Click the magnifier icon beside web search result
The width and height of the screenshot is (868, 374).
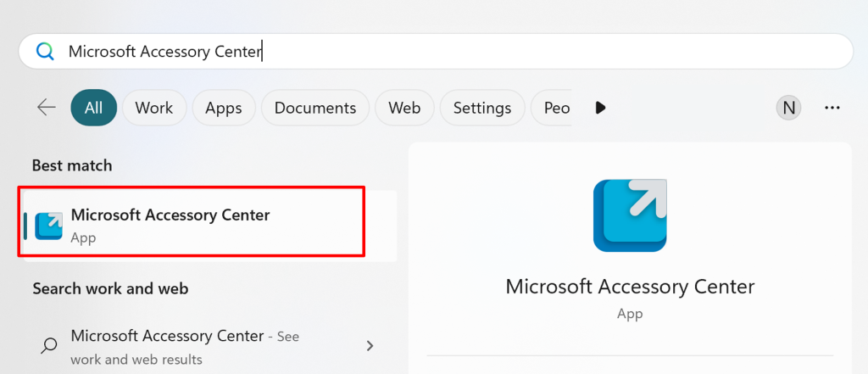pos(48,346)
